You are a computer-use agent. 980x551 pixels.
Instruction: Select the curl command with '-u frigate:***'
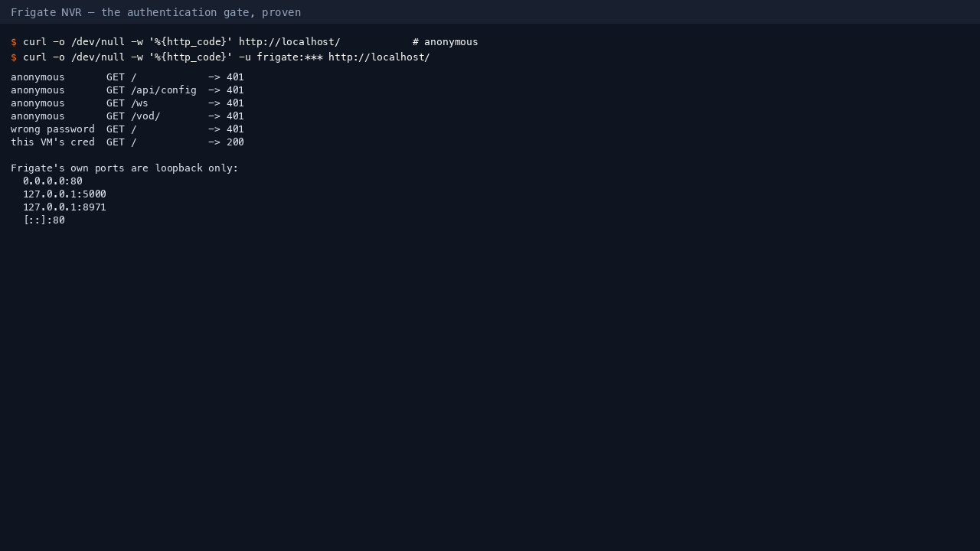220,57
